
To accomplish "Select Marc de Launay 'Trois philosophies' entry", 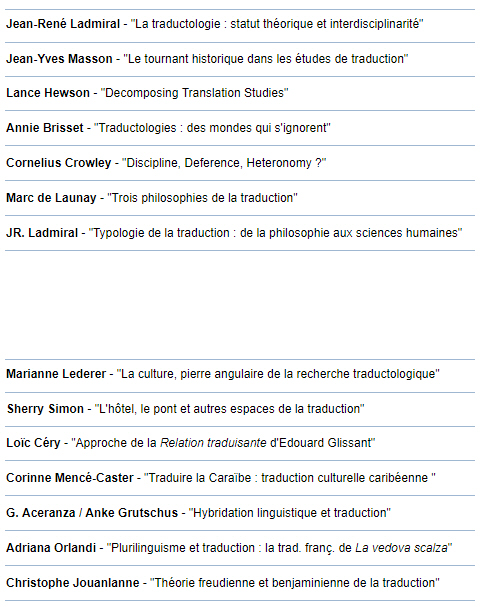I will (x=152, y=198).
